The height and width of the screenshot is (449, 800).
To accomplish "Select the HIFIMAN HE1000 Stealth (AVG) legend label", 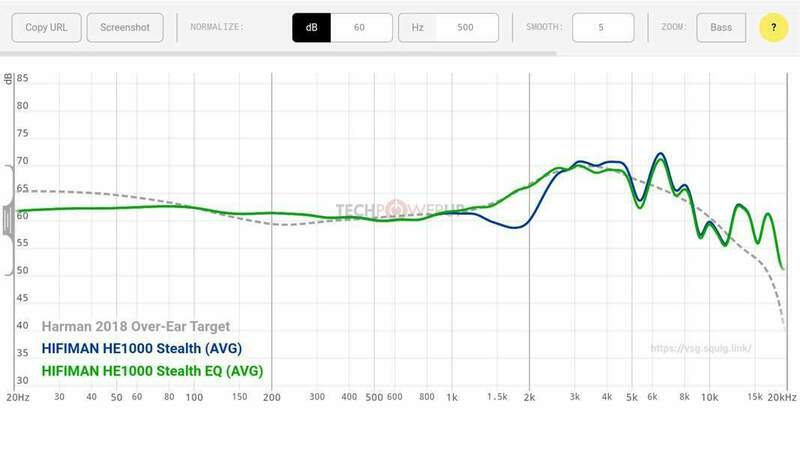I will [141, 349].
